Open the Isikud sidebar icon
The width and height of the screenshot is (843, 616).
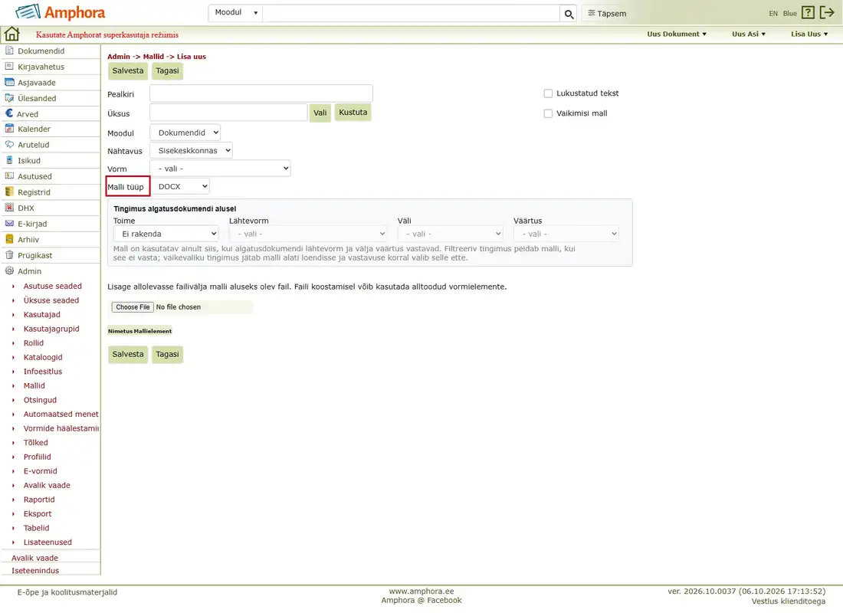(x=9, y=160)
